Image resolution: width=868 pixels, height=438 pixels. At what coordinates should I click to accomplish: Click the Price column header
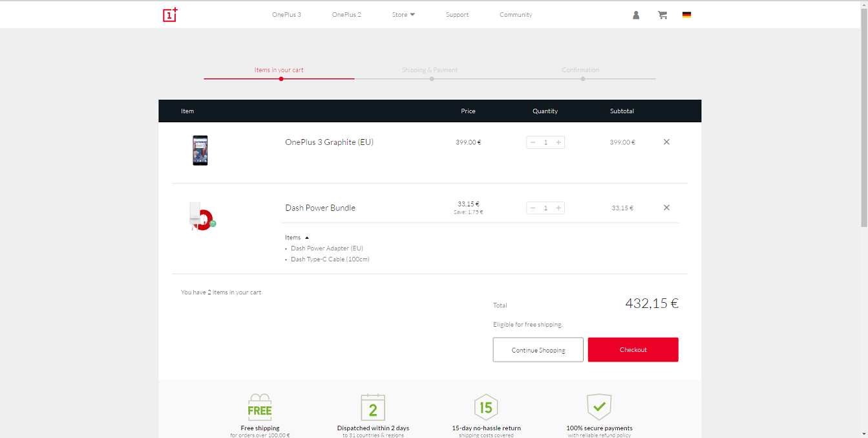point(469,111)
